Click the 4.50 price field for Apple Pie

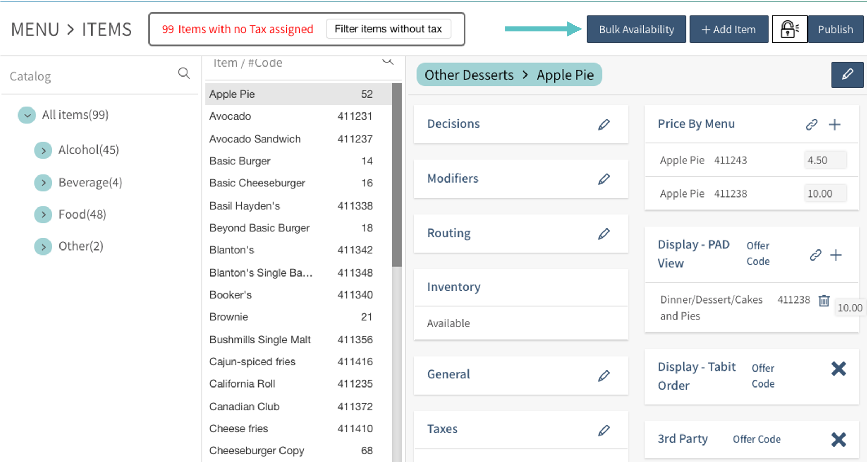pos(825,160)
